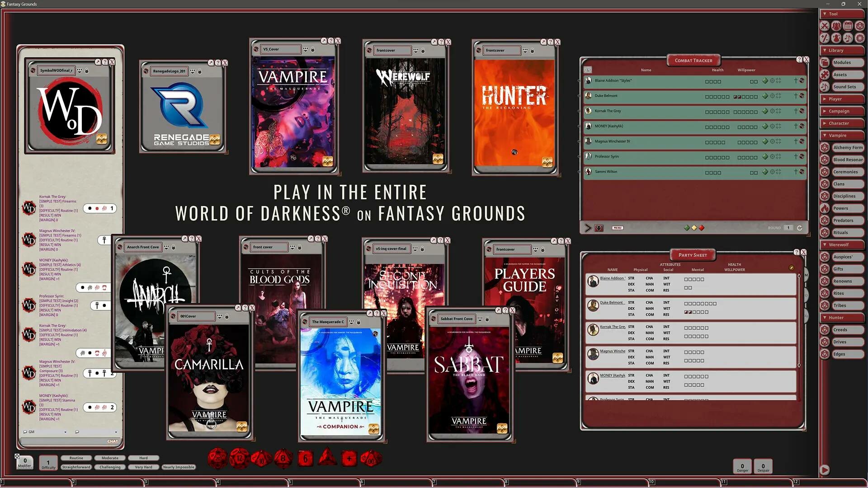
Task: Toggle health status for Sammi Wilton
Action: coord(765,172)
